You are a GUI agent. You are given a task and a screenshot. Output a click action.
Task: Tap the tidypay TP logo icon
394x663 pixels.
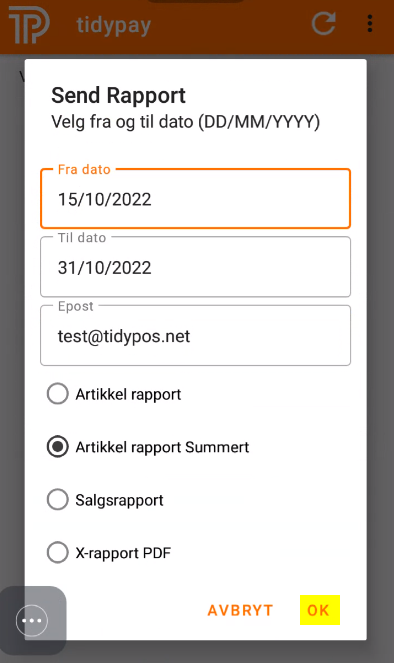point(29,25)
